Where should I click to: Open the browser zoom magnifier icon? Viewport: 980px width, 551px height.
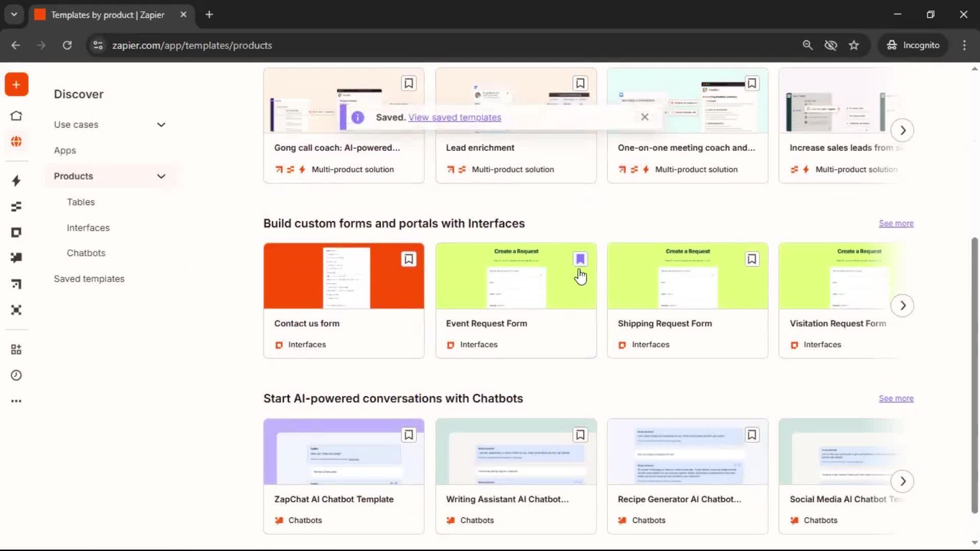(807, 45)
